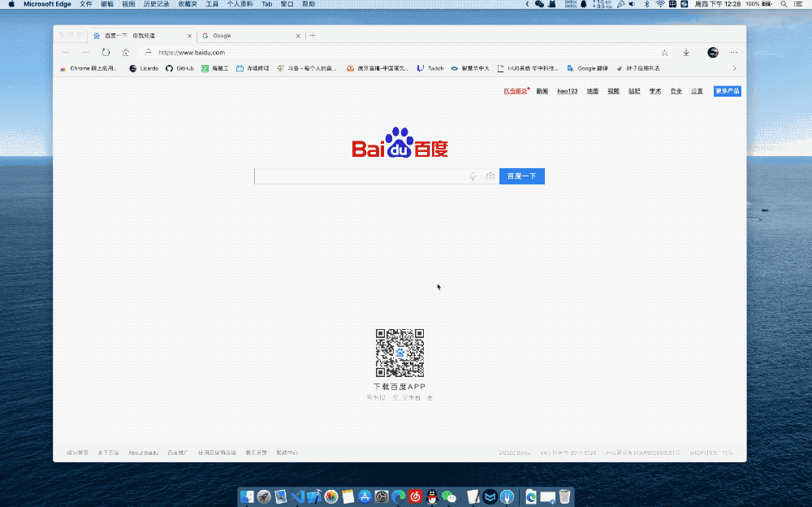
Task: Click the 学术 link on Baidu
Action: click(x=655, y=91)
